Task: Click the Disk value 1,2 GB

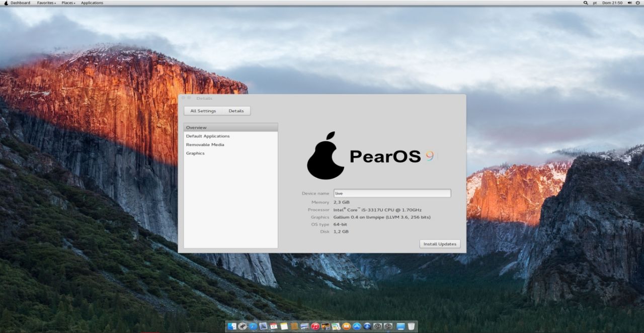Action: tap(341, 232)
